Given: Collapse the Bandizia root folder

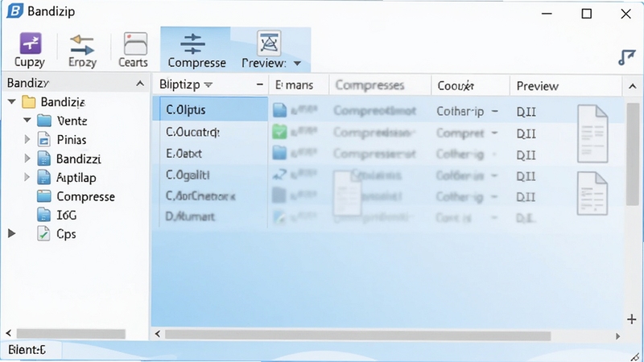Looking at the screenshot, I should [12, 101].
